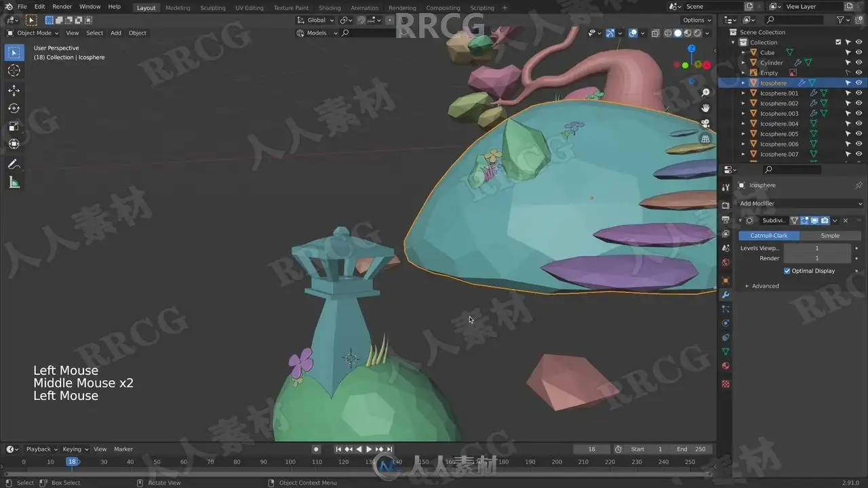Screen dimensions: 868x488
Task: Switch to rendered viewport shading
Action: tap(696, 33)
